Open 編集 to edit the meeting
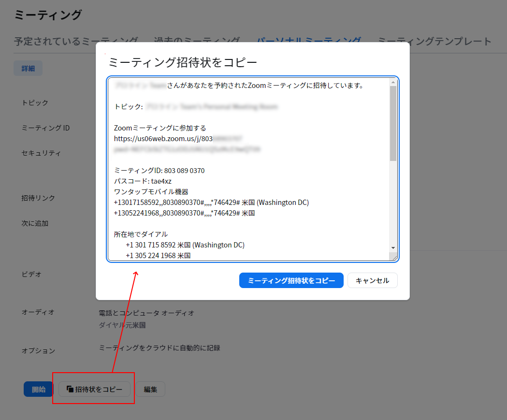Viewport: 507px width, 420px height. click(x=150, y=389)
